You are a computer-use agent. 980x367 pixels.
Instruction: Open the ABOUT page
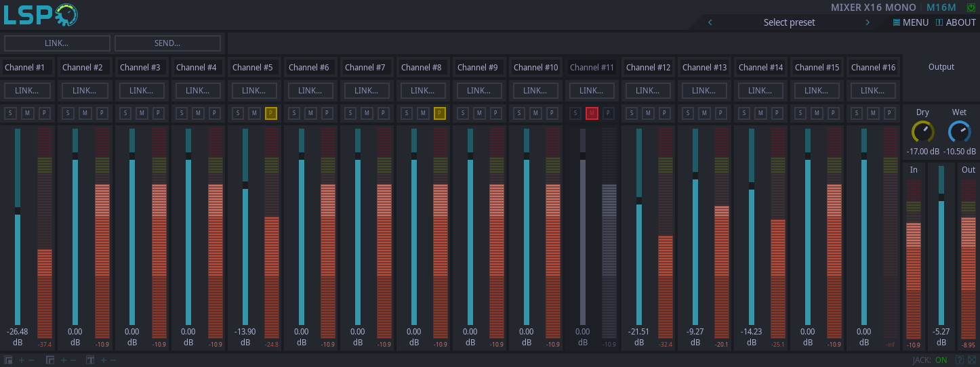[x=956, y=22]
